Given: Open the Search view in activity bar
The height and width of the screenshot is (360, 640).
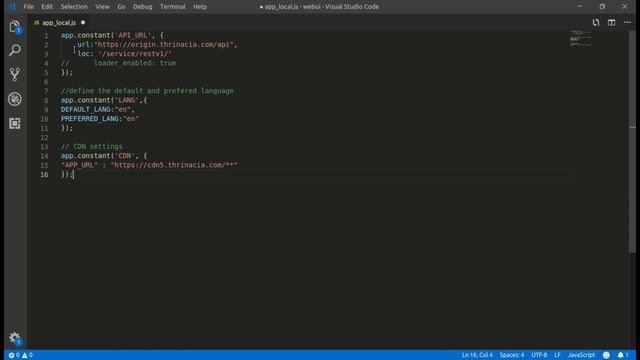Looking at the screenshot, I should [15, 50].
